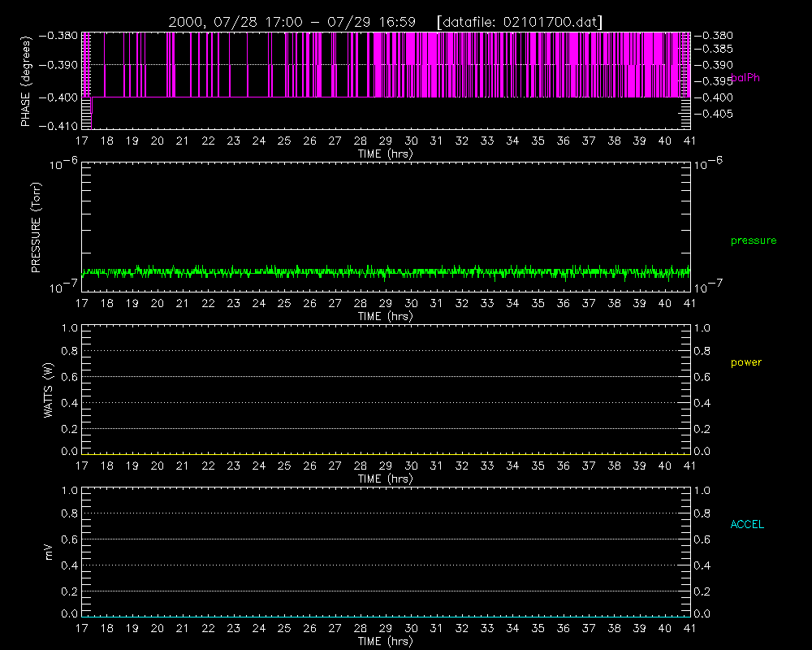
Task: Click the -0.405 tick on phase right axis
Action: click(714, 114)
